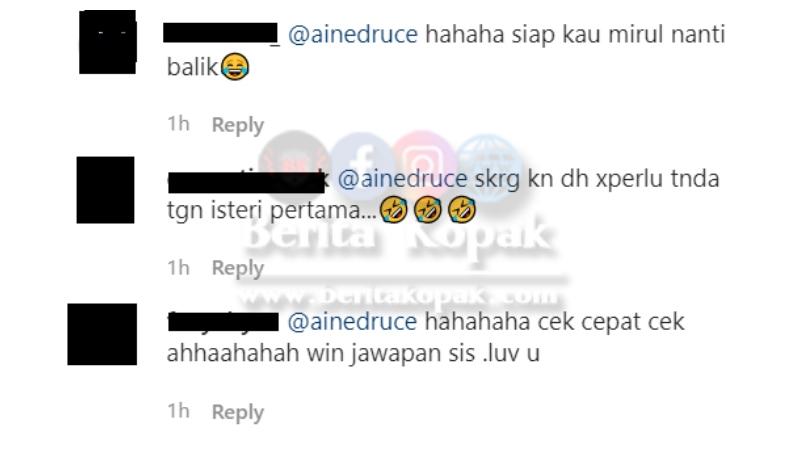Click the 1h timestamp under the "luv u" comment
Image resolution: width=800 pixels, height=468 pixels.
point(179,411)
